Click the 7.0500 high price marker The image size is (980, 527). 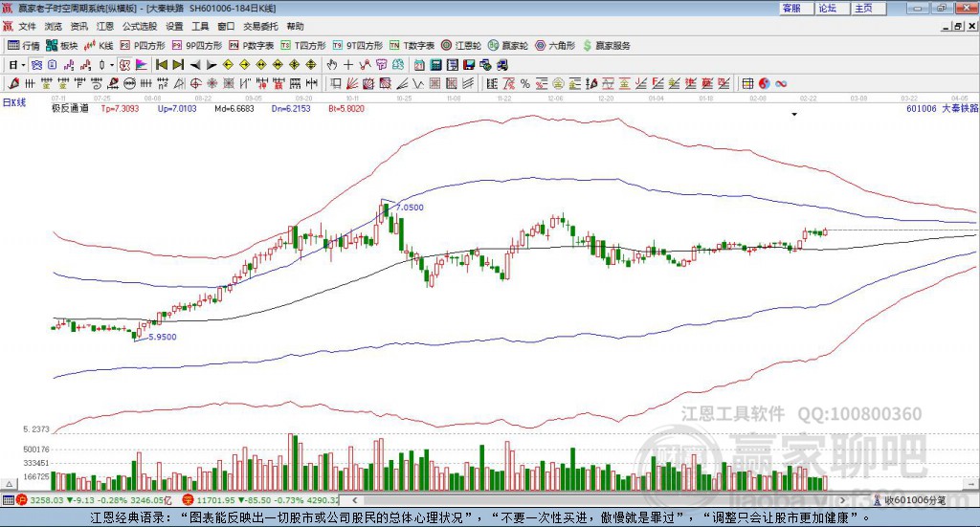410,208
